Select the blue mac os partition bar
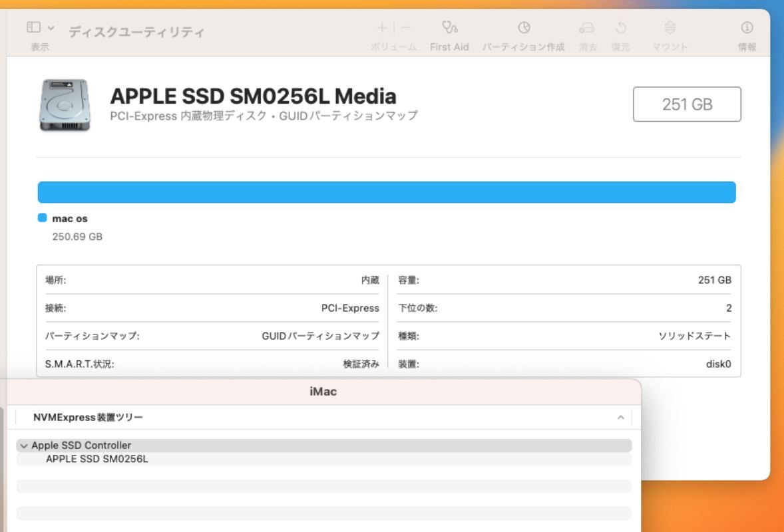 coord(387,192)
